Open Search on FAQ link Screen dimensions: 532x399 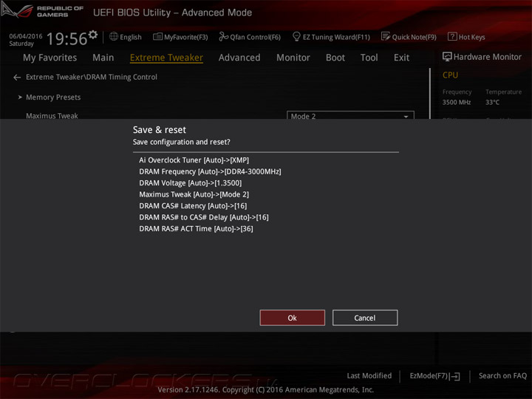pyautogui.click(x=502, y=375)
